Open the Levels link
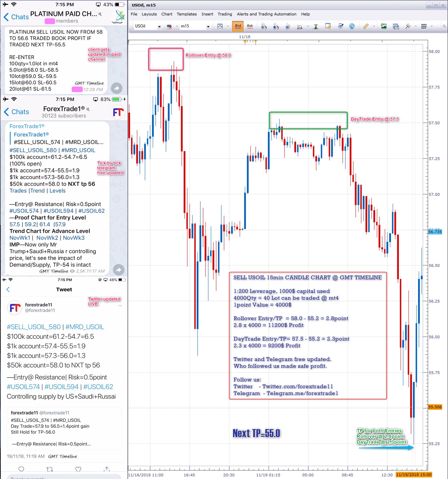The image size is (448, 479). [x=57, y=191]
